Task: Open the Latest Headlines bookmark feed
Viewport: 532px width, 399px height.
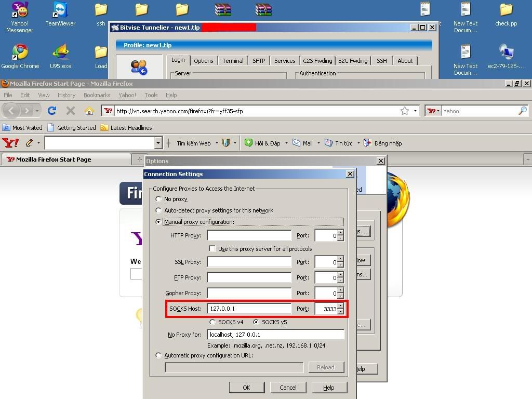Action: click(x=126, y=128)
